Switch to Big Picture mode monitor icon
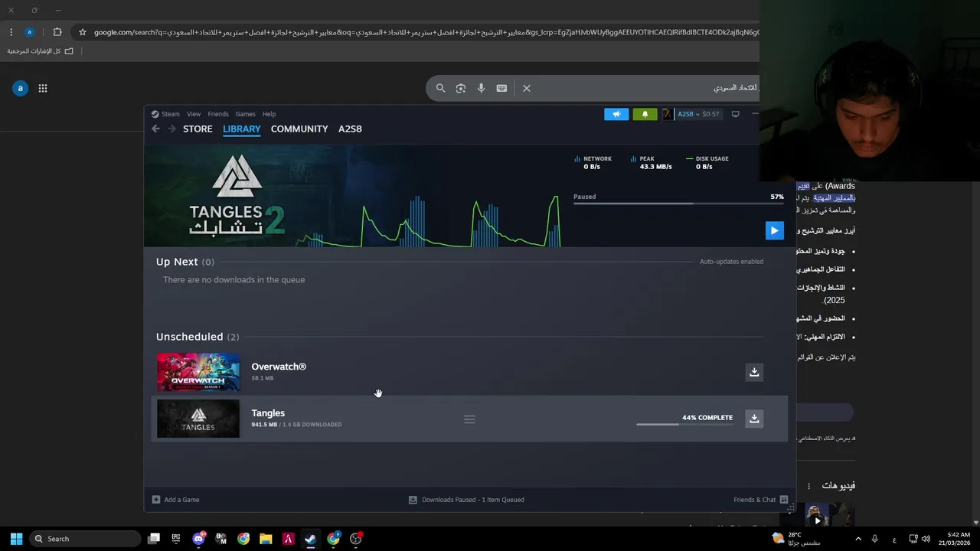The image size is (980, 551). click(736, 114)
